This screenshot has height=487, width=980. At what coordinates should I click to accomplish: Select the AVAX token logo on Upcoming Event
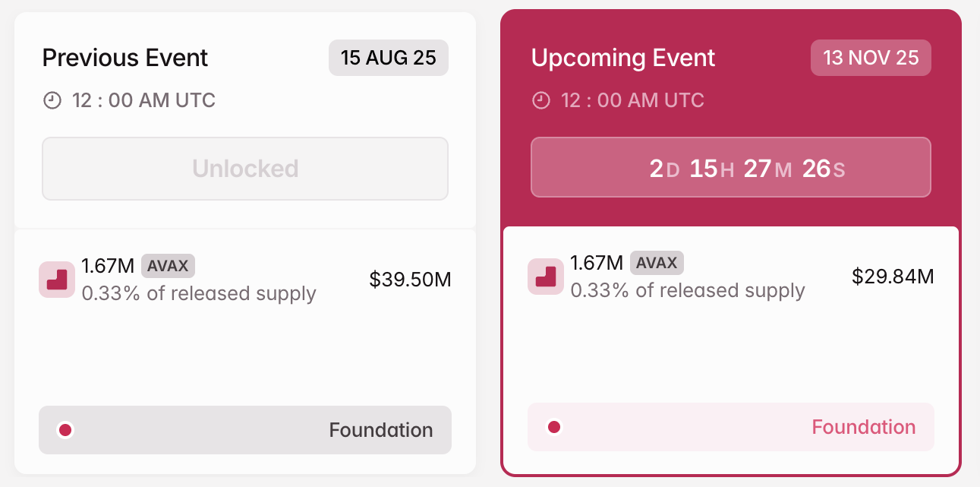tap(546, 277)
